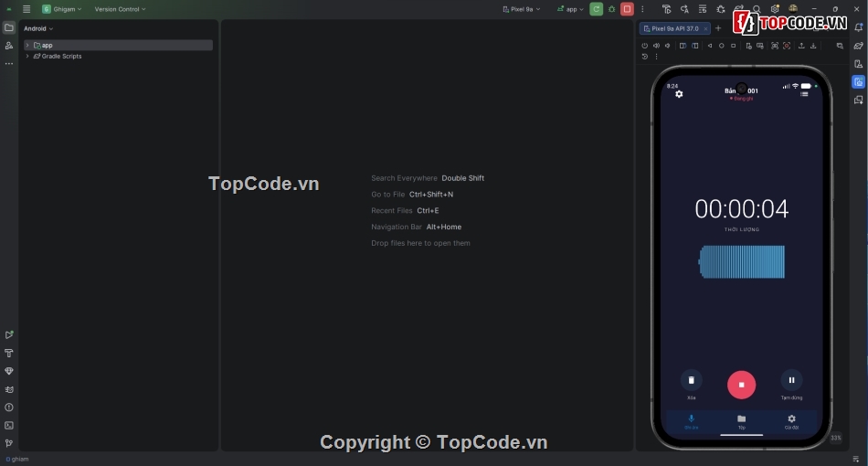This screenshot has height=466, width=868.
Task: Expand the app module node
Action: pos(27,45)
